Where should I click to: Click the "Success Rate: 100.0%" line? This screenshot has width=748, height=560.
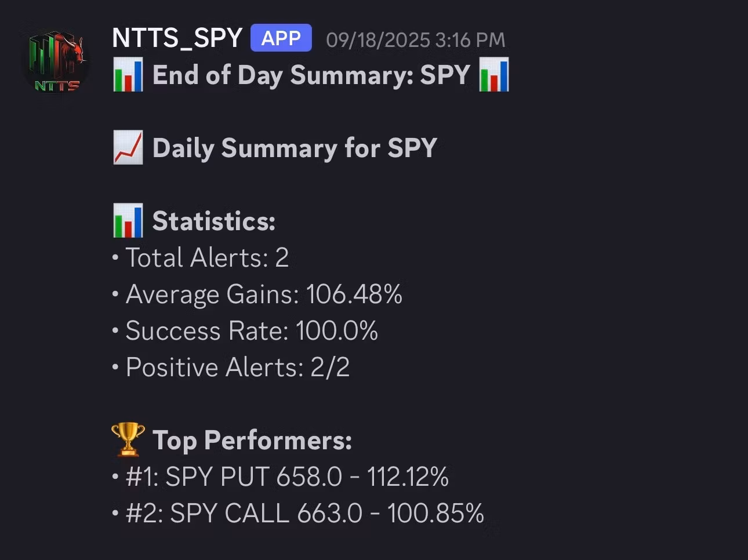(252, 330)
